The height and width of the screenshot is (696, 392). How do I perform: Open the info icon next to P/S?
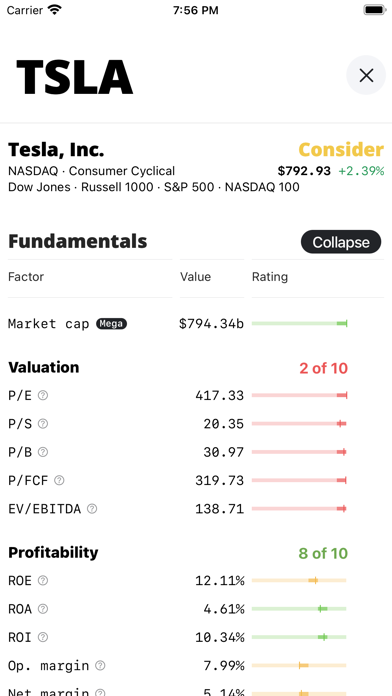click(x=43, y=423)
